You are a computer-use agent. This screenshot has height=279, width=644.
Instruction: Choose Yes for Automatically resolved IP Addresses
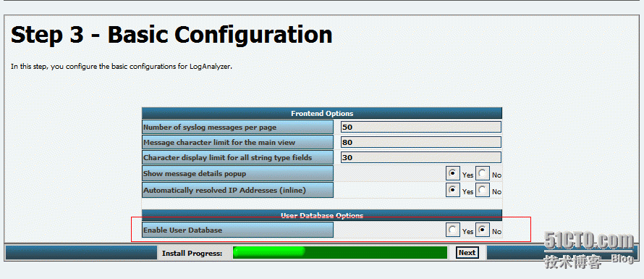(x=452, y=191)
